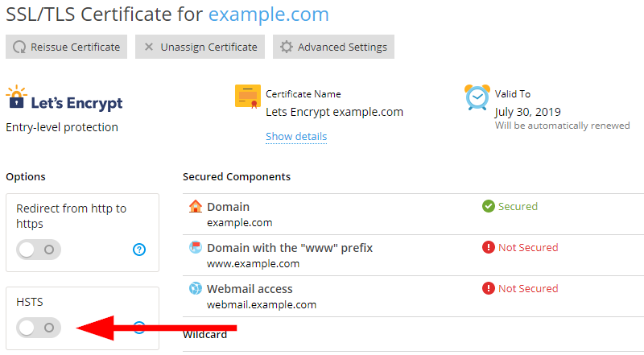Open the example.com link in the heading
The image size is (644, 355).
(269, 14)
